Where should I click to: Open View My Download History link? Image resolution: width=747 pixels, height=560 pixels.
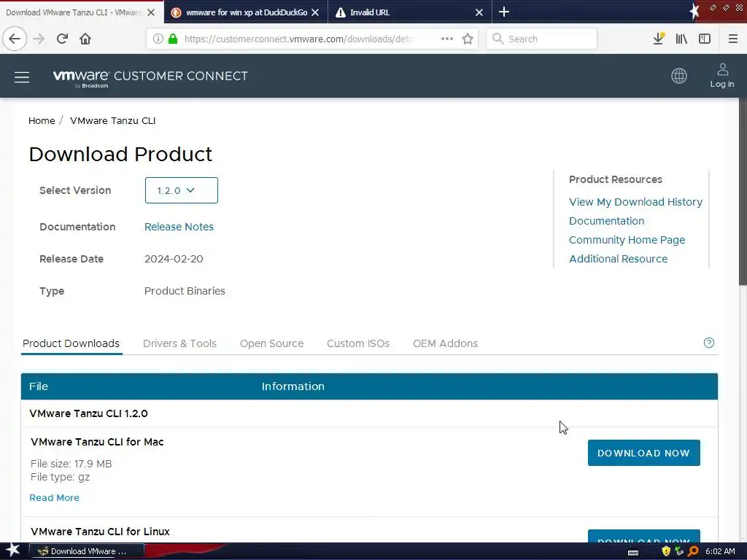click(x=635, y=202)
